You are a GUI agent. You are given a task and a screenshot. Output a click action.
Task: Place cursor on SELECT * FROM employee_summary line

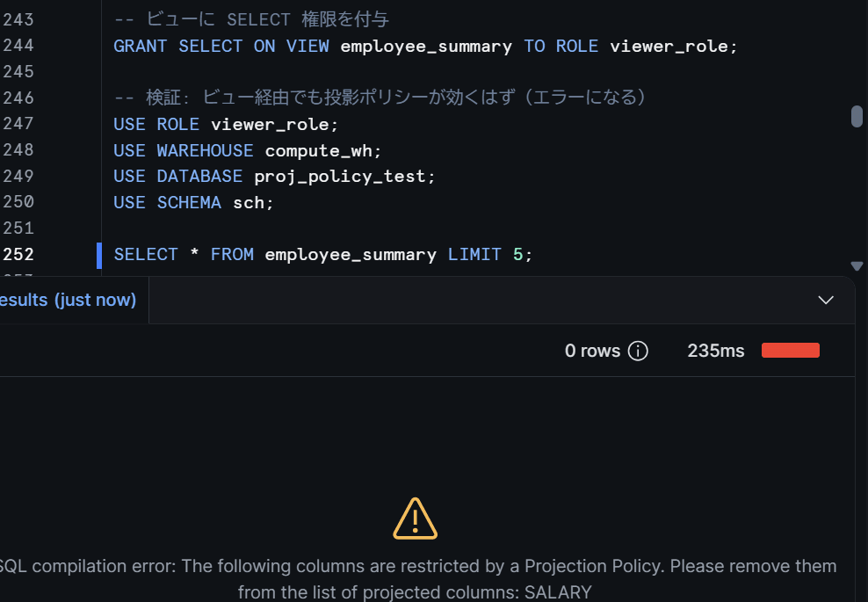point(322,254)
